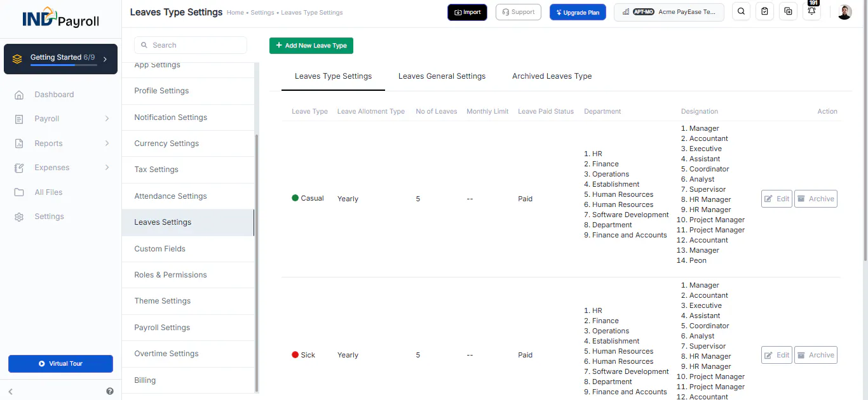
Task: Click the duplicate-plus icon in header
Action: [x=788, y=11]
